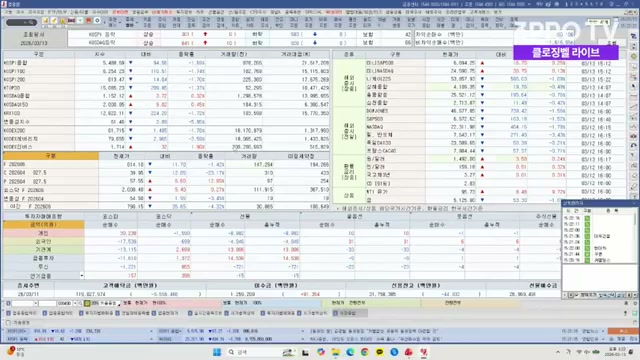Click empty input field beside bottom combo box
Image resolution: width=640 pixels, height=360 pixels.
pyautogui.click(x=47, y=304)
